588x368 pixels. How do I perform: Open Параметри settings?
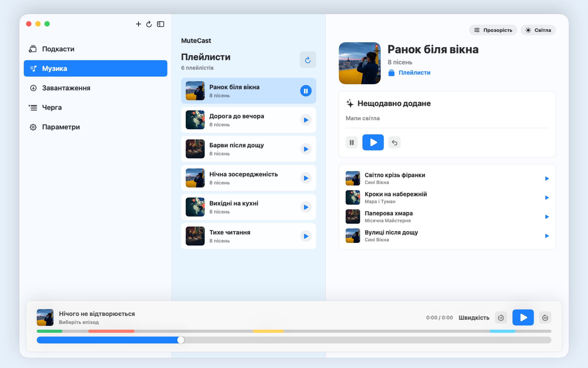coord(96,127)
